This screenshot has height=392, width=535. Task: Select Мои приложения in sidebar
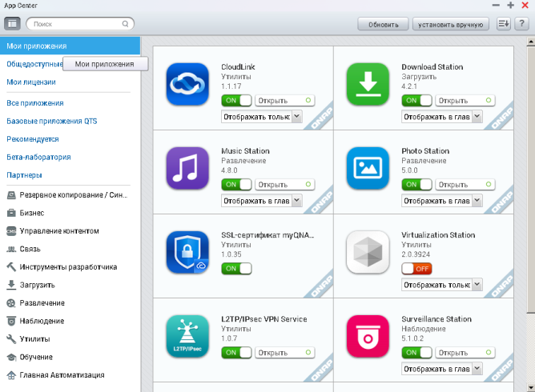click(x=70, y=46)
